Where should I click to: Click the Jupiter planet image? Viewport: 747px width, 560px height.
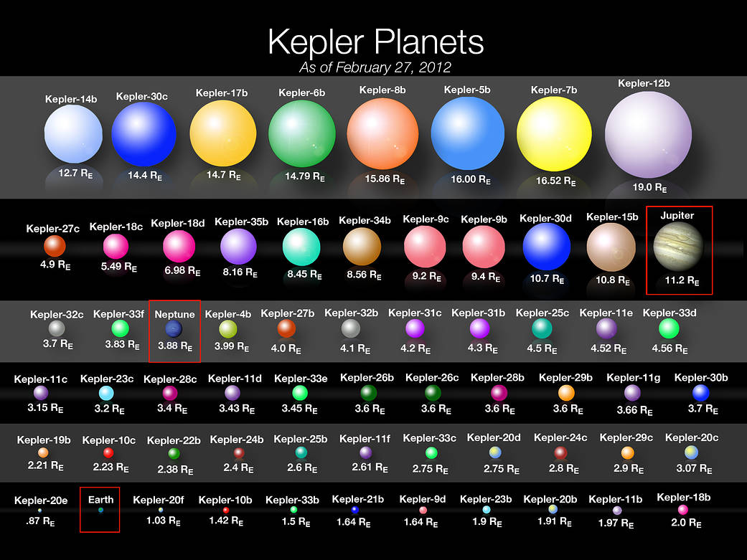[x=678, y=247]
